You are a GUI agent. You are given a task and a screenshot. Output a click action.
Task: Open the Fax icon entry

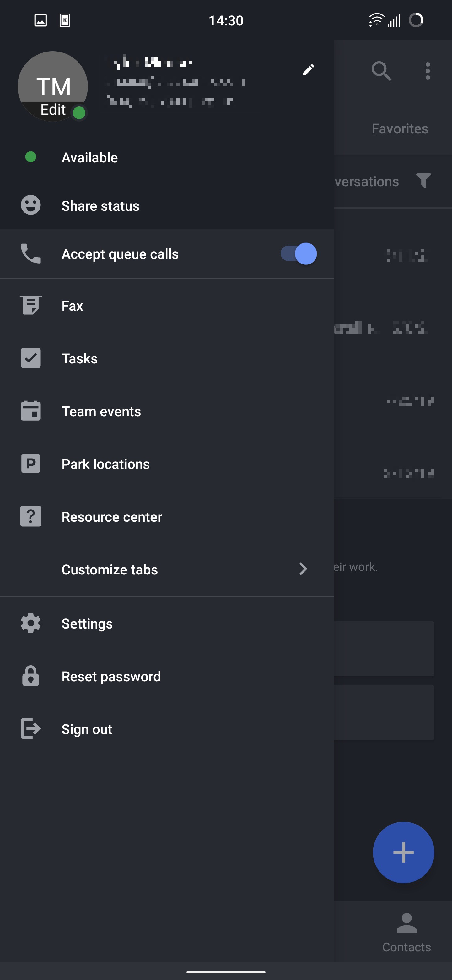[x=31, y=306]
